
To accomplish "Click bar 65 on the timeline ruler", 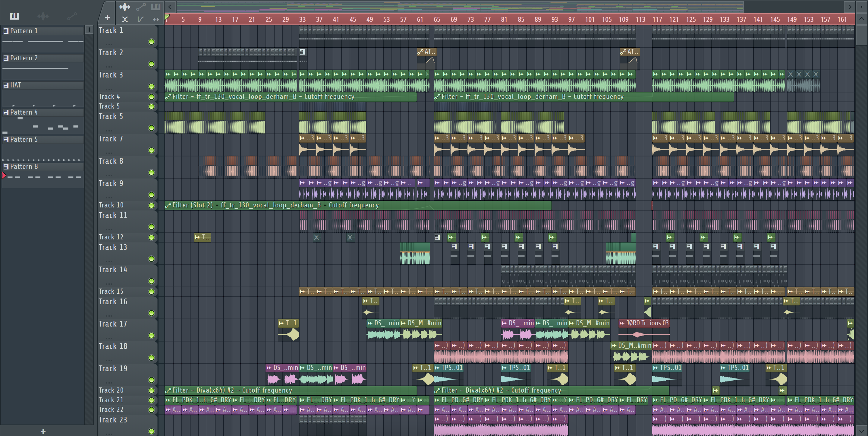I will click(437, 19).
